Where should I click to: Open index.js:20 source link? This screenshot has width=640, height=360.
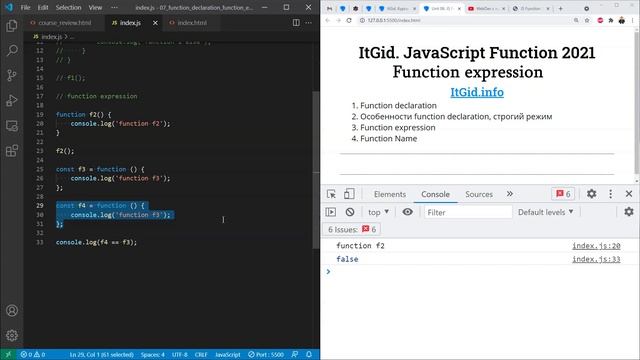(596, 246)
